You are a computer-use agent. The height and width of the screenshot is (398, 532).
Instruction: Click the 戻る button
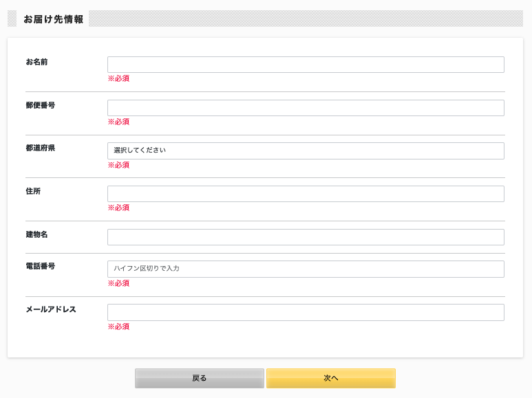(199, 378)
